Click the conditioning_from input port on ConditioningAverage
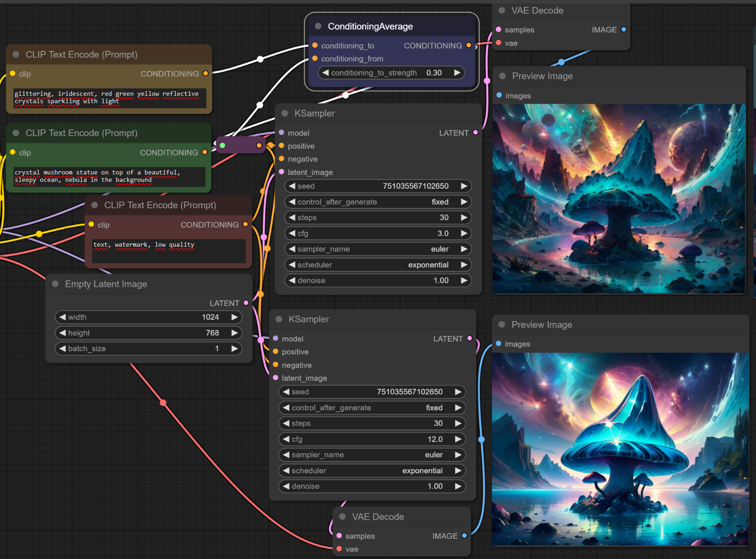This screenshot has height=559, width=756. pyautogui.click(x=315, y=59)
